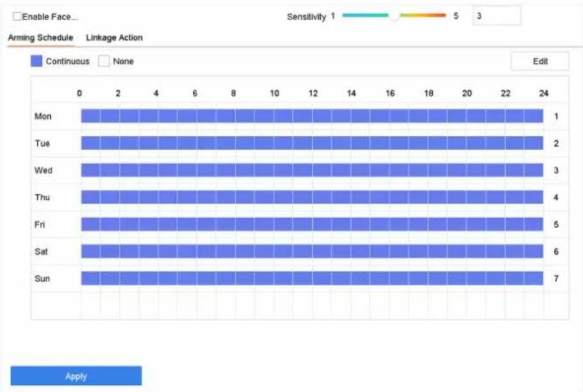Click the Mon day label
Screen dimensions: 583x392
coord(43,116)
